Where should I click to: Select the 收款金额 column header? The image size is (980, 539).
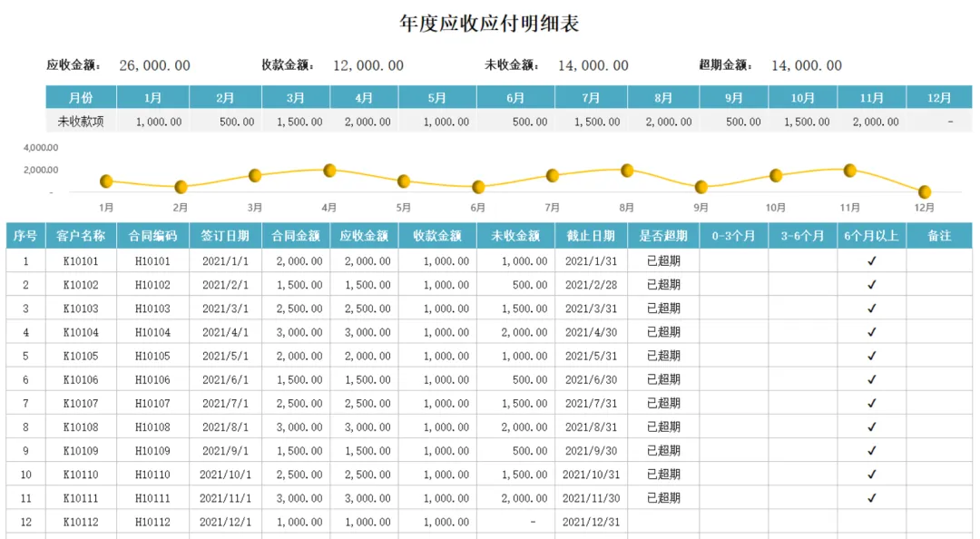coord(436,236)
